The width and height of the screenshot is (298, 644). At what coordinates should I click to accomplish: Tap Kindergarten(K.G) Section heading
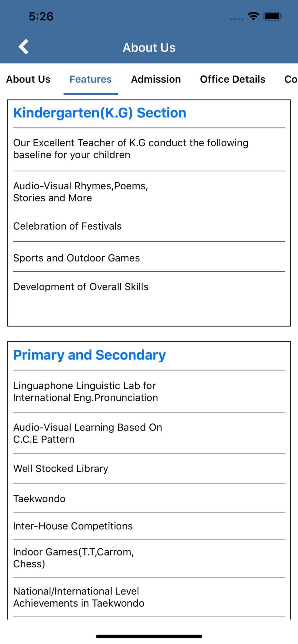100,113
